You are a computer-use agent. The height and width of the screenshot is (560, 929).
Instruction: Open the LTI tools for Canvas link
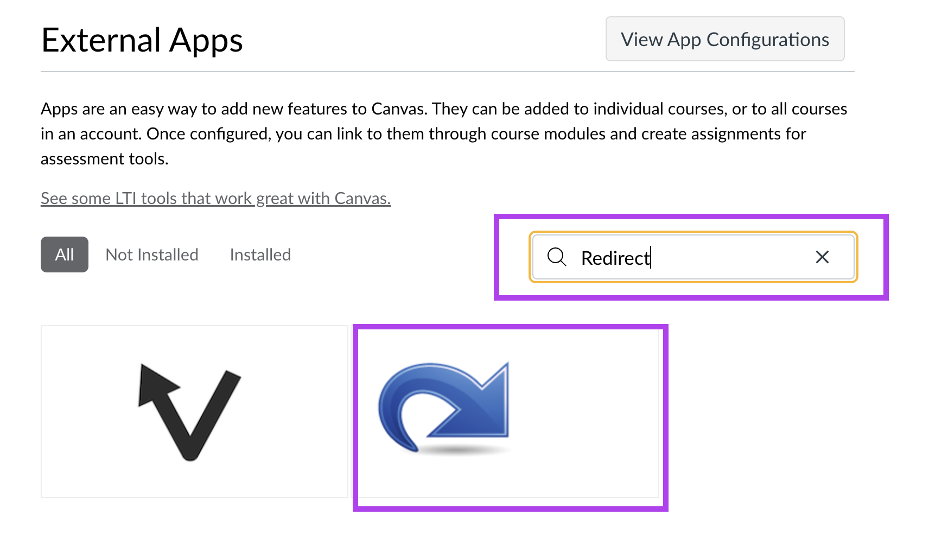[215, 199]
